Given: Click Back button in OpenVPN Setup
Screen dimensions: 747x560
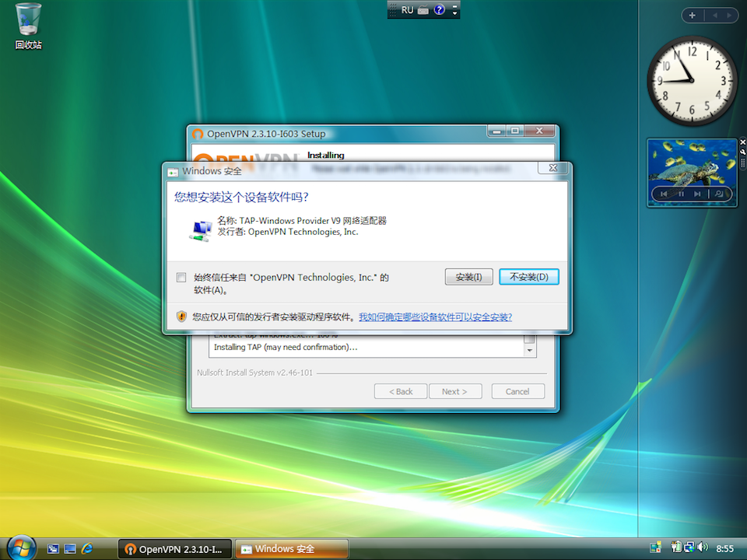Looking at the screenshot, I should (x=401, y=391).
